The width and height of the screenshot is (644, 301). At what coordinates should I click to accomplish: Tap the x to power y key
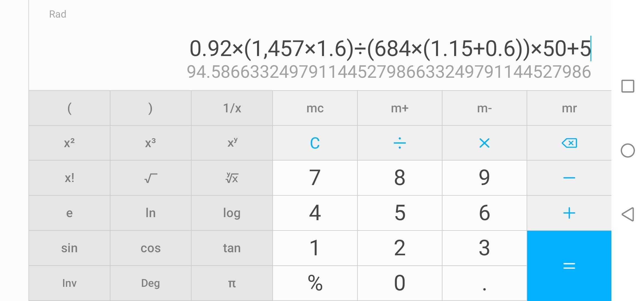click(x=232, y=143)
